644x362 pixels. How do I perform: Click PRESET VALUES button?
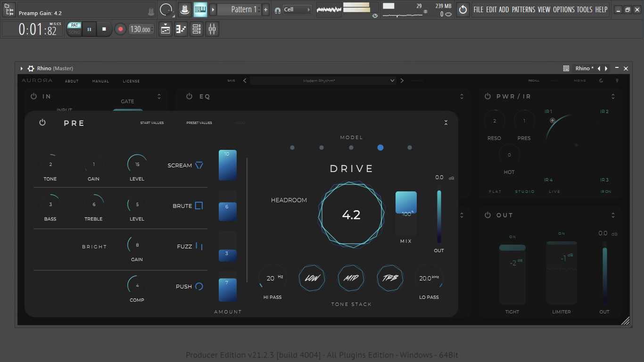199,123
